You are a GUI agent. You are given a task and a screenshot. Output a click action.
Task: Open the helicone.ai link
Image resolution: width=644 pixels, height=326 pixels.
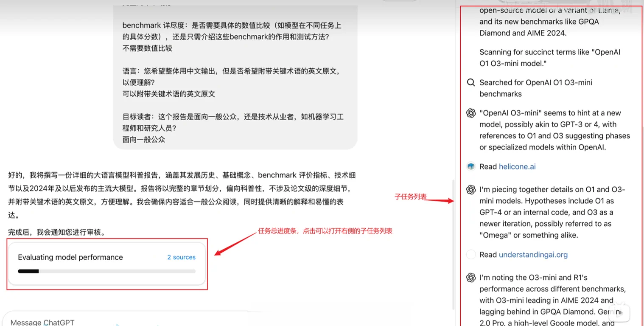pos(517,166)
